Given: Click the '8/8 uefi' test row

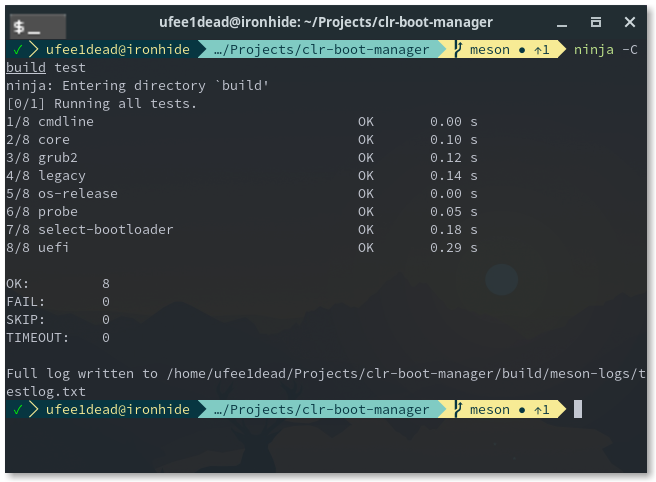Looking at the screenshot, I should coord(241,248).
